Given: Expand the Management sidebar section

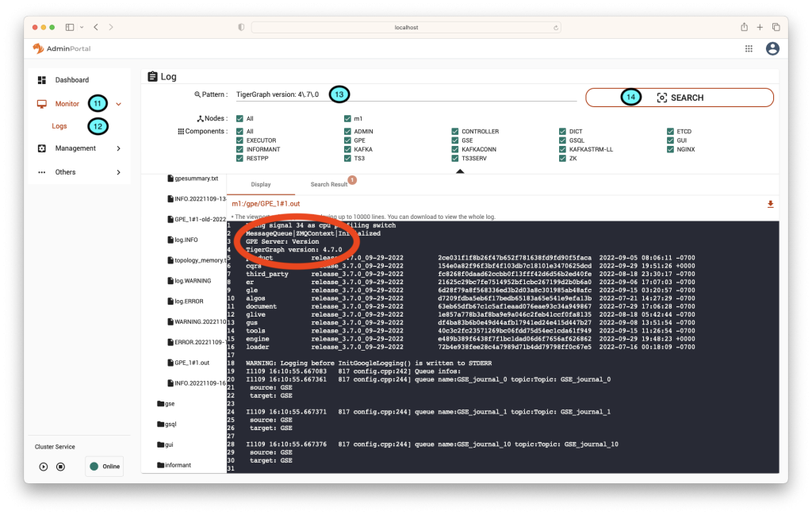Looking at the screenshot, I should (x=119, y=148).
